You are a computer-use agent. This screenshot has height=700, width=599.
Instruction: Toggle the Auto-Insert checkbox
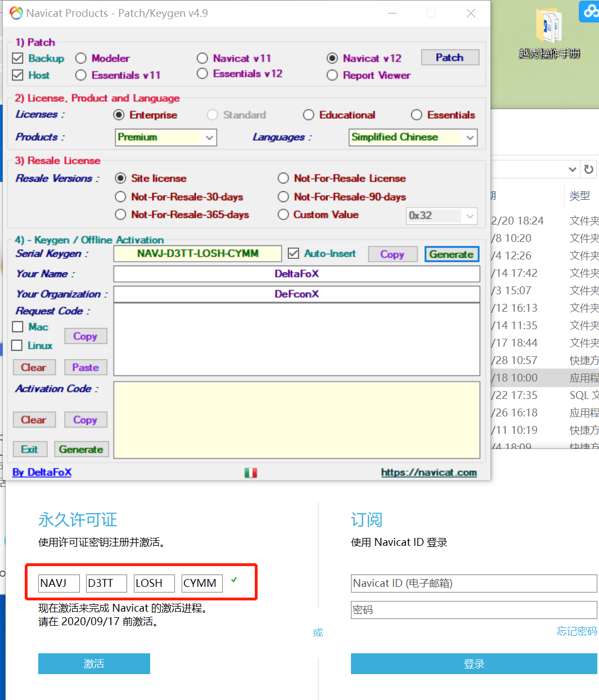[x=293, y=254]
